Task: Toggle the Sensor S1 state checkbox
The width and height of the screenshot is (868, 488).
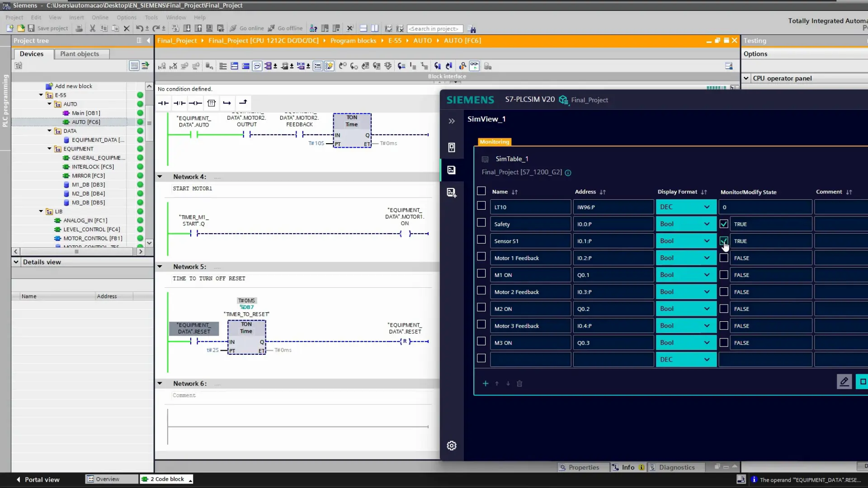Action: [724, 241]
